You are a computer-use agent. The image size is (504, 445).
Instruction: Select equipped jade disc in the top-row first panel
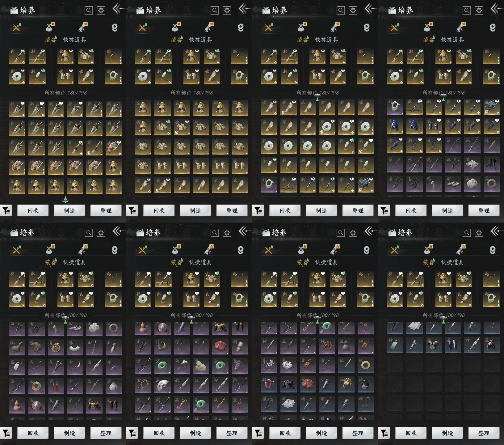click(x=17, y=76)
